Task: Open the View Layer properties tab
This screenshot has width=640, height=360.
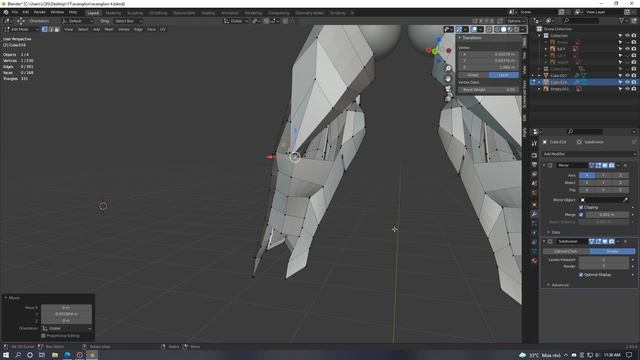Action: coord(534,175)
